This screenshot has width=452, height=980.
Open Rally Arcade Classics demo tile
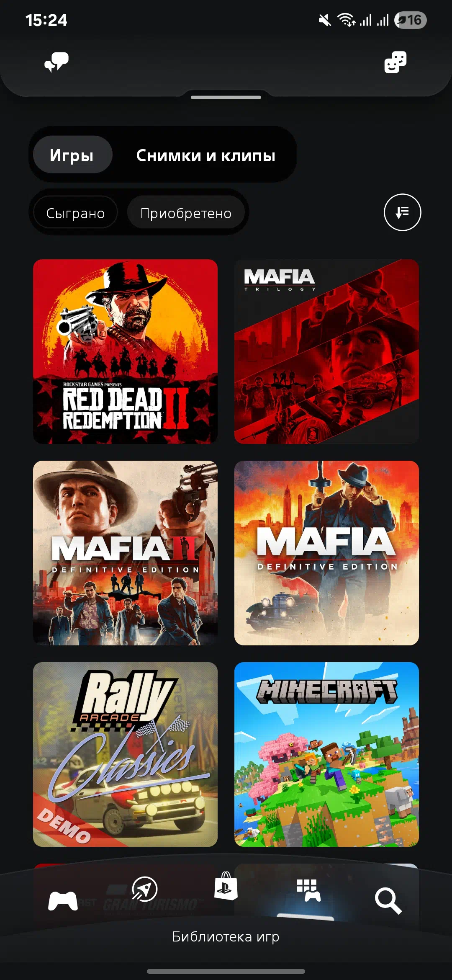click(125, 754)
